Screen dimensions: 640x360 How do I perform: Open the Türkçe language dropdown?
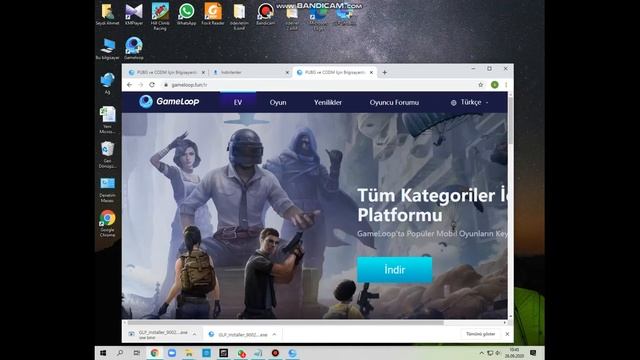coord(469,102)
